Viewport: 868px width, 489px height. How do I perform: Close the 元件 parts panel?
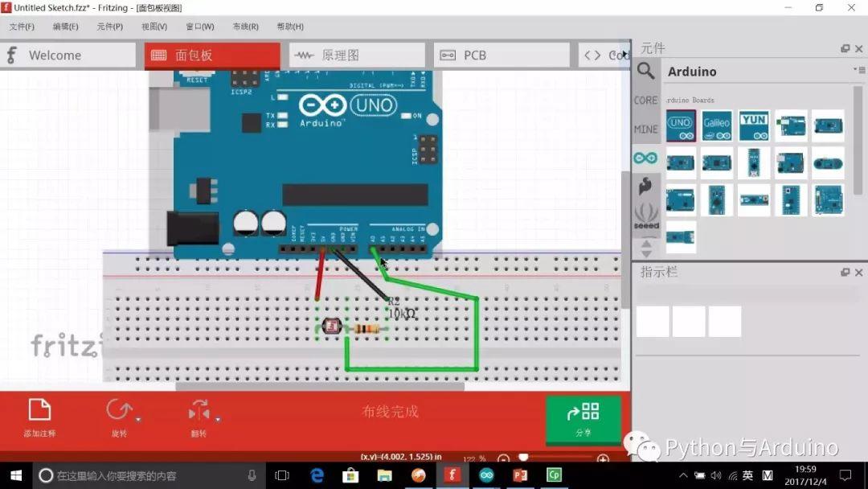[x=858, y=49]
